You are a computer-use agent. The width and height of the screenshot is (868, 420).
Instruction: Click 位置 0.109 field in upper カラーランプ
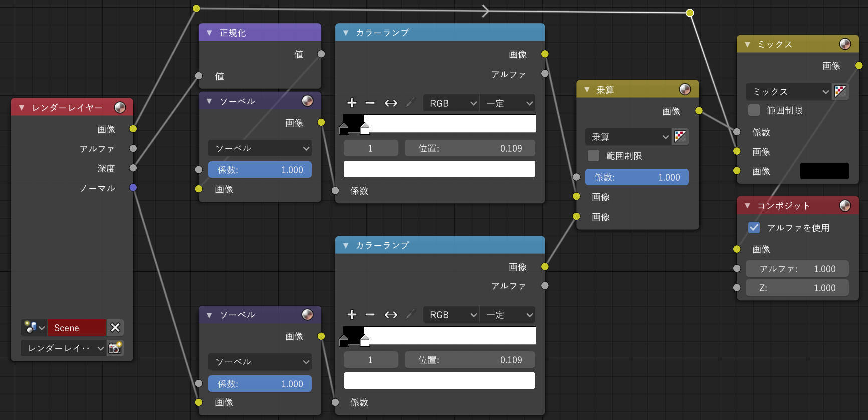tap(470, 148)
